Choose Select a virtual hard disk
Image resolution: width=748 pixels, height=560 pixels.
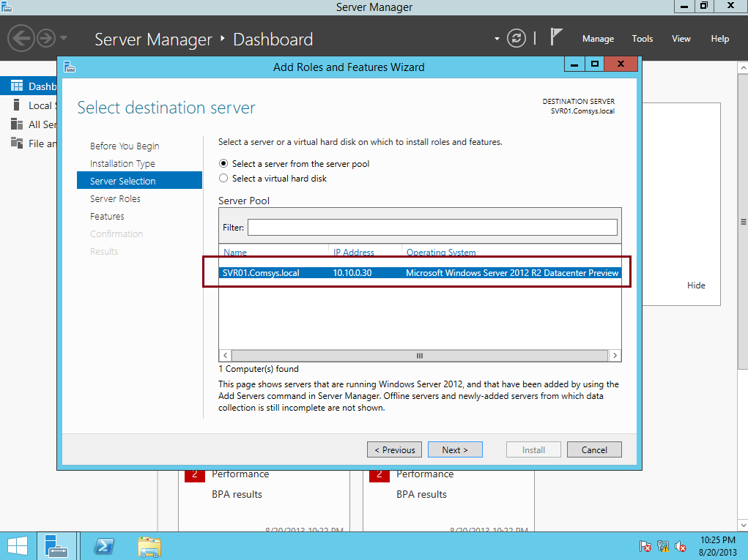[x=223, y=178]
